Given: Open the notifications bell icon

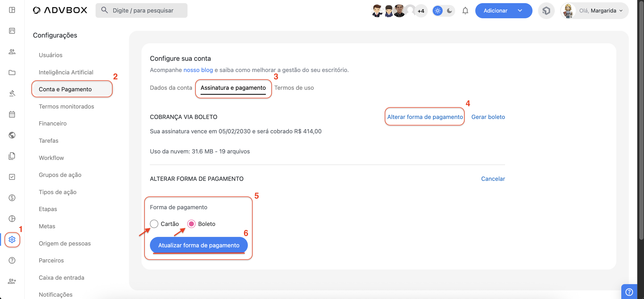Looking at the screenshot, I should point(465,11).
